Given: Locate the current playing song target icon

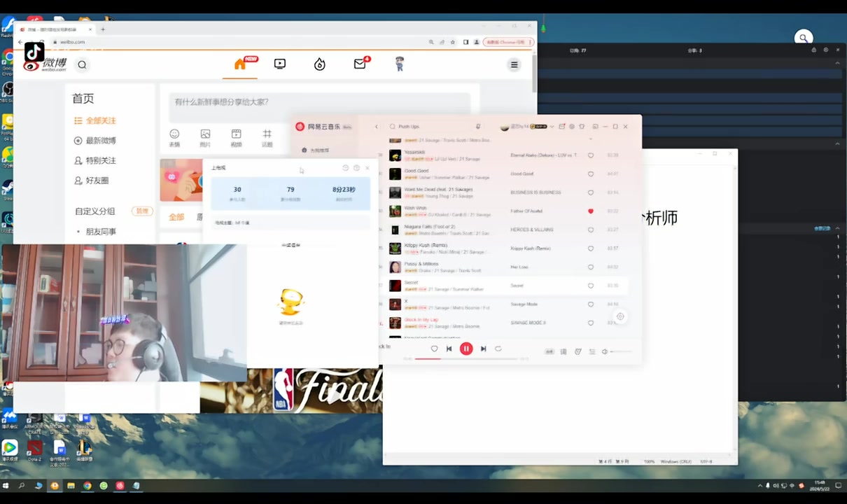Looking at the screenshot, I should tap(620, 316).
